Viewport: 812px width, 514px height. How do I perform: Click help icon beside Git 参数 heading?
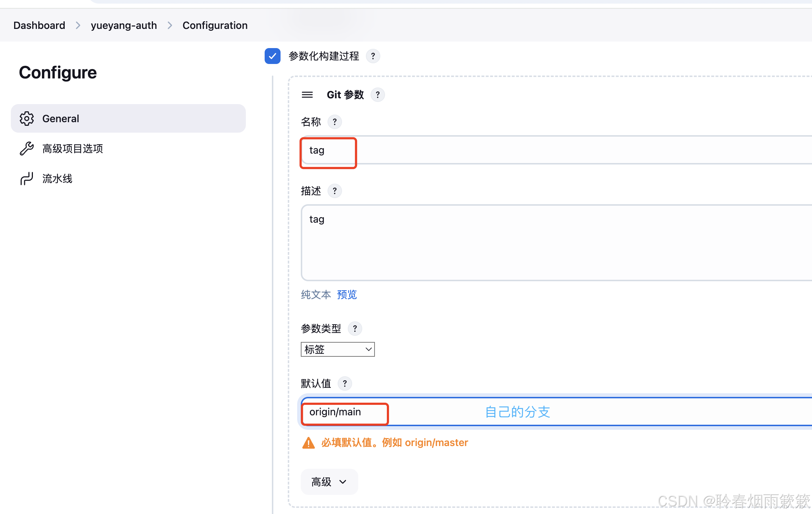click(377, 95)
